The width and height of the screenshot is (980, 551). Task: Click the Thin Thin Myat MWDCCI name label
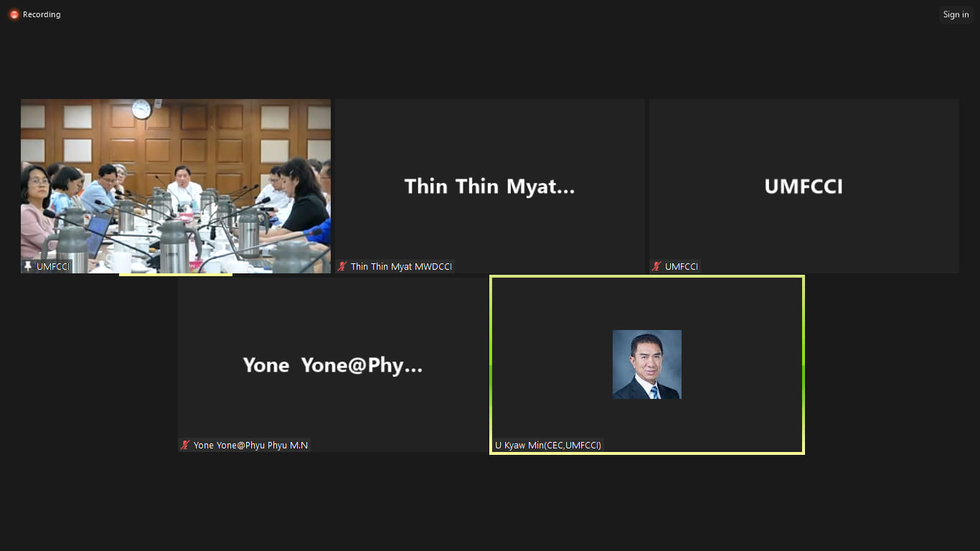pos(401,267)
